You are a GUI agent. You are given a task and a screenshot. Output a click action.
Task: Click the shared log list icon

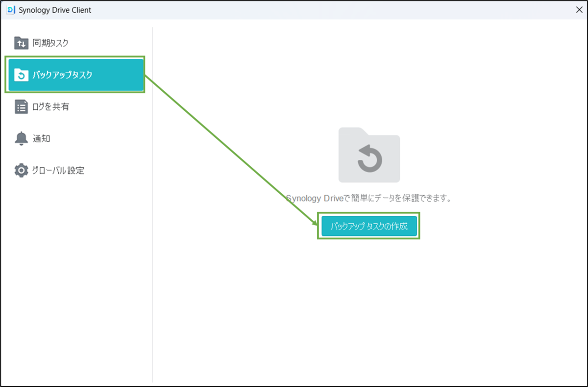[x=21, y=107]
